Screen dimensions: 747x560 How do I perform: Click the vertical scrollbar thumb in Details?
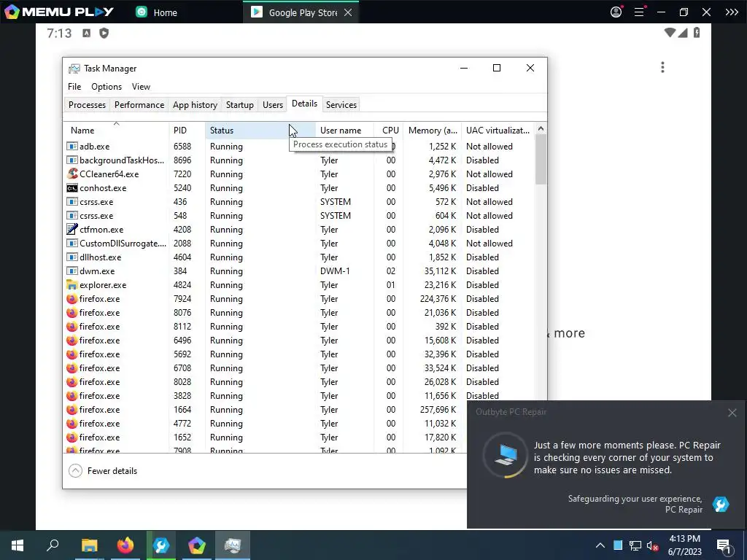pos(541,159)
